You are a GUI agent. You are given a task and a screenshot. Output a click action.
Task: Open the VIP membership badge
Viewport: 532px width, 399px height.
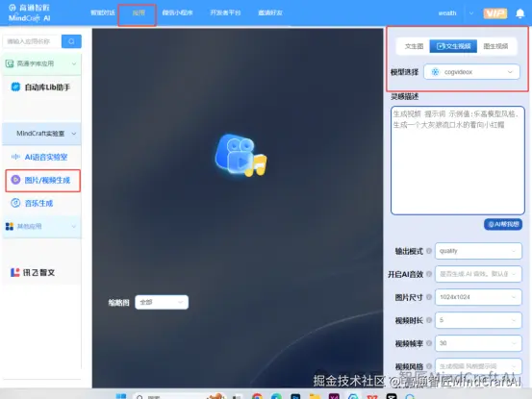(x=495, y=13)
